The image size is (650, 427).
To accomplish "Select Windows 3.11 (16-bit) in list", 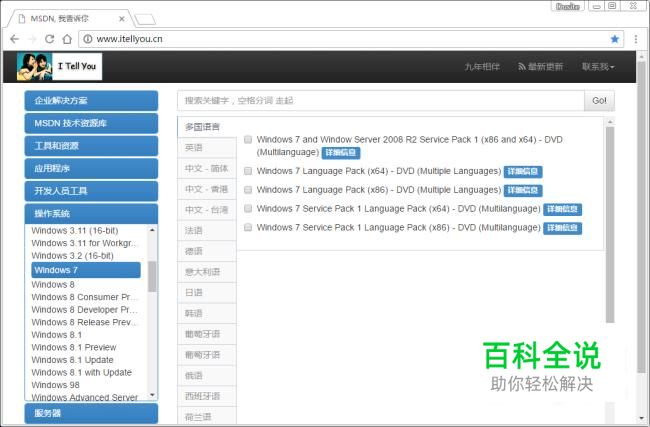I will (x=75, y=230).
